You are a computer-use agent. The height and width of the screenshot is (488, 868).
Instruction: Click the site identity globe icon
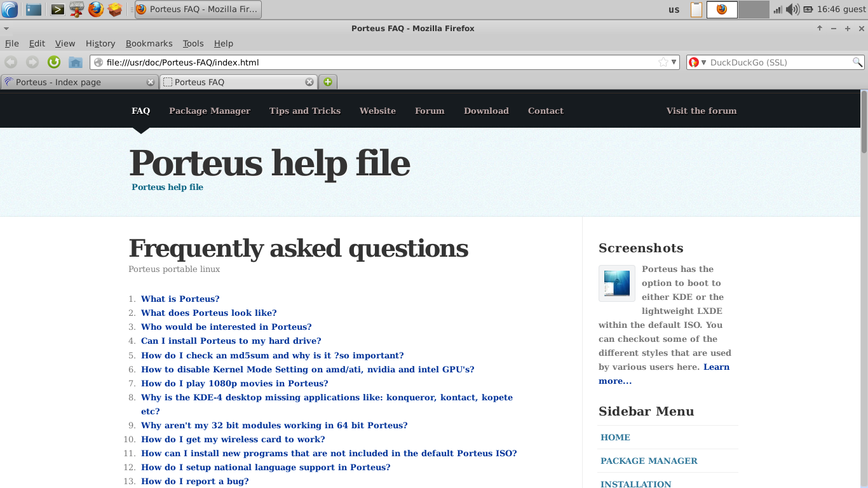pyautogui.click(x=98, y=62)
